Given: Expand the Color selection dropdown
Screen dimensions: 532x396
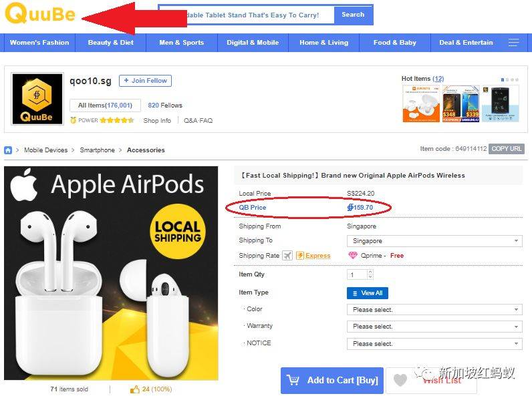Looking at the screenshot, I should click(x=434, y=310).
